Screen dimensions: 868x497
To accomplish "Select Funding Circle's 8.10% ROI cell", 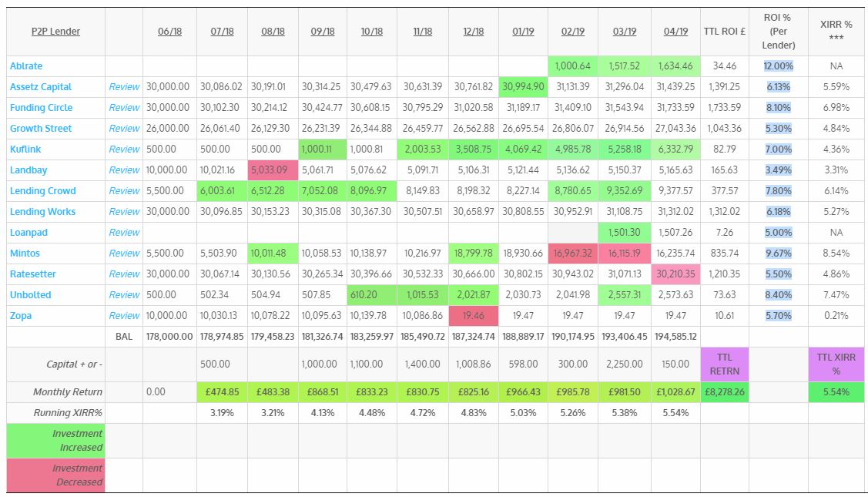I will tap(779, 107).
